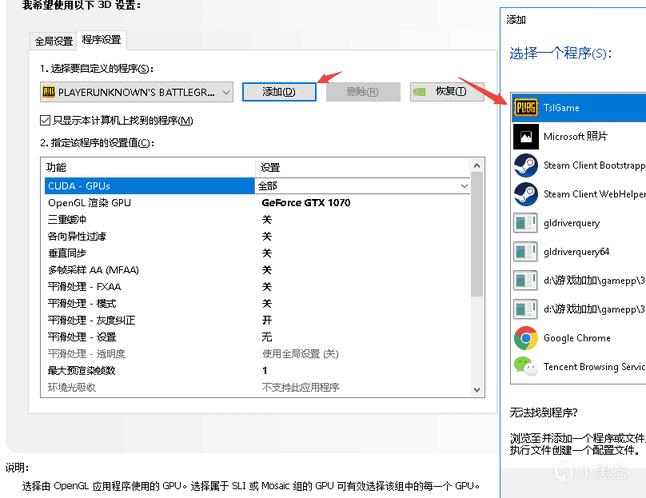Select 平滑处理 - 设置 row
Screen dimensions: 646x498
(x=257, y=337)
